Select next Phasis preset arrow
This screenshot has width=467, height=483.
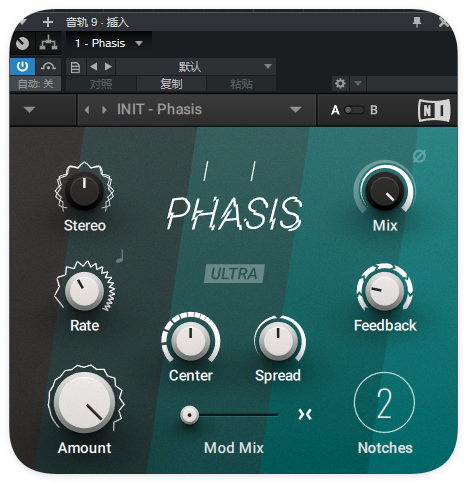point(104,110)
